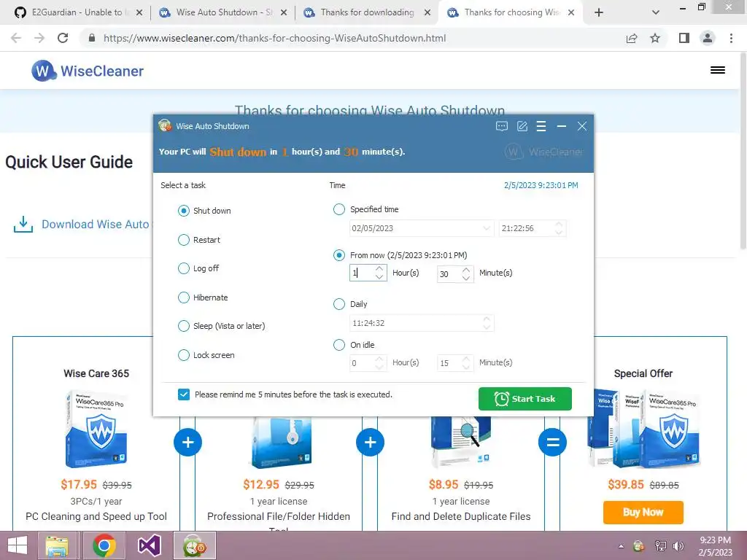
Task: Expand the 02/05/2023 date dropdown
Action: [x=486, y=228]
